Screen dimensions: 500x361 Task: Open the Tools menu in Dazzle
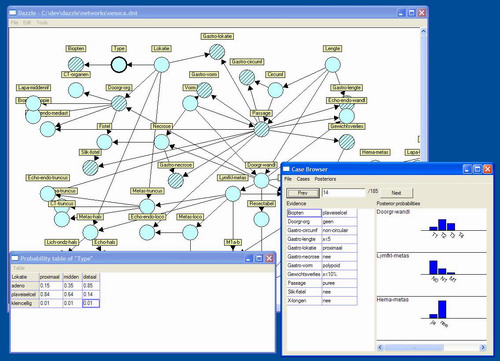coord(42,23)
